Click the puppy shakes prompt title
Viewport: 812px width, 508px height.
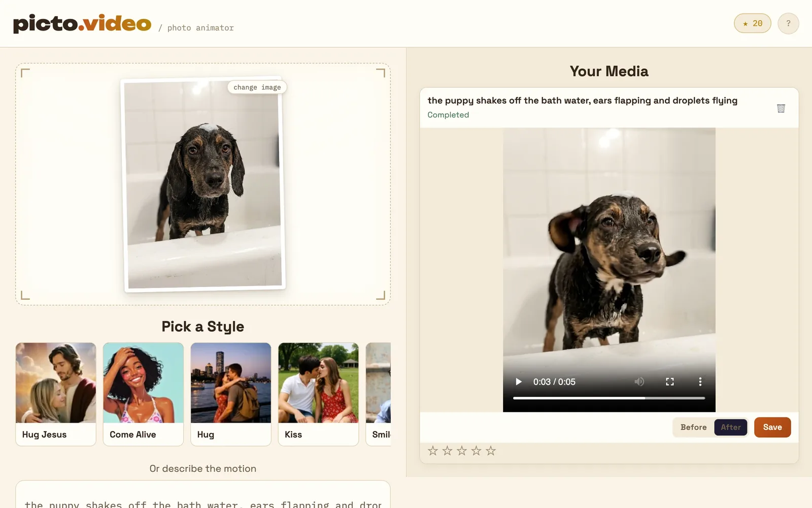(582, 101)
